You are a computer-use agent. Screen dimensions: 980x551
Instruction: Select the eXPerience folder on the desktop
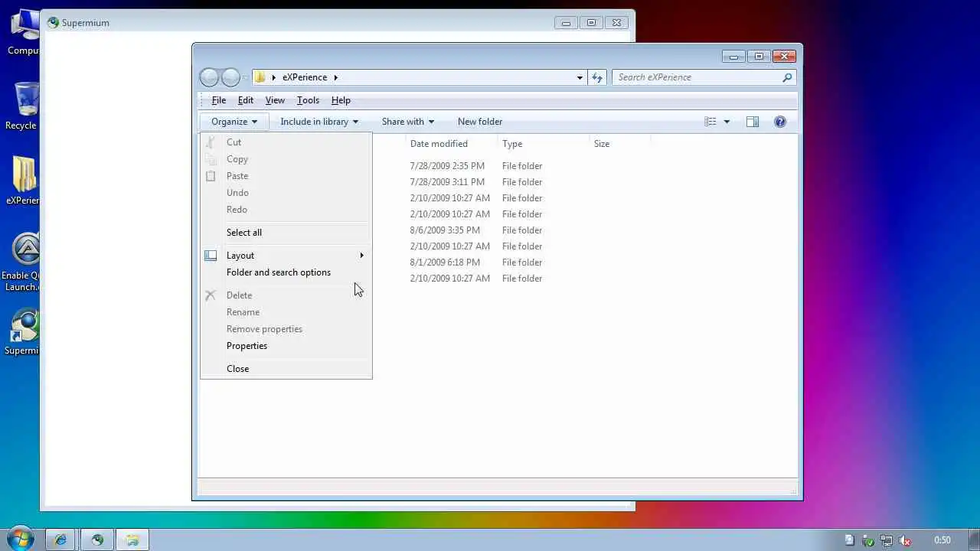click(x=23, y=181)
